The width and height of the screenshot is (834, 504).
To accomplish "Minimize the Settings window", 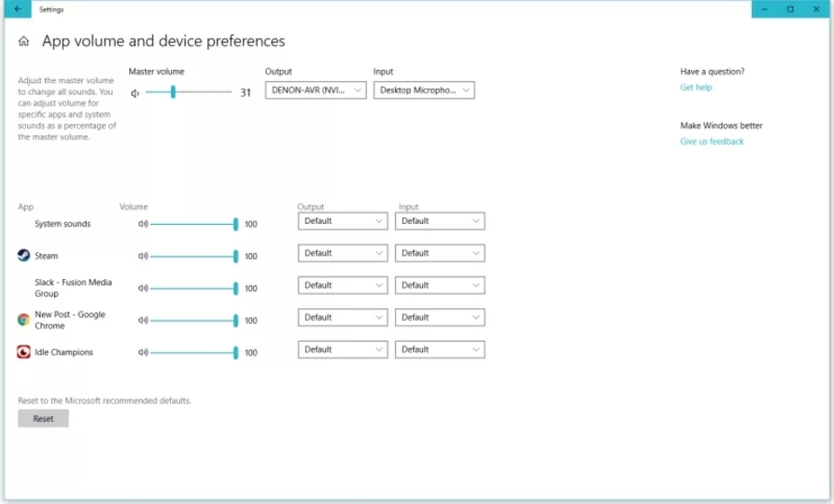I will (764, 9).
